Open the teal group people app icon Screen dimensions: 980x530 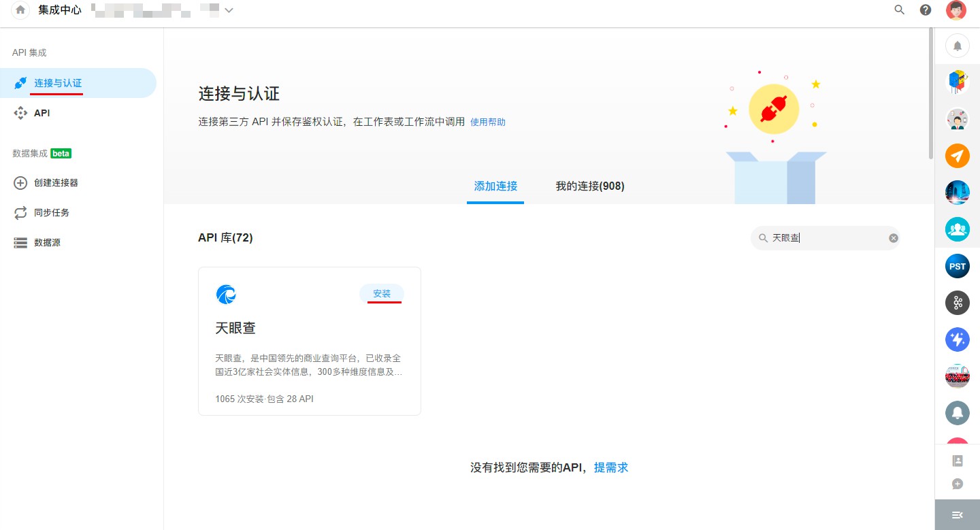958,229
